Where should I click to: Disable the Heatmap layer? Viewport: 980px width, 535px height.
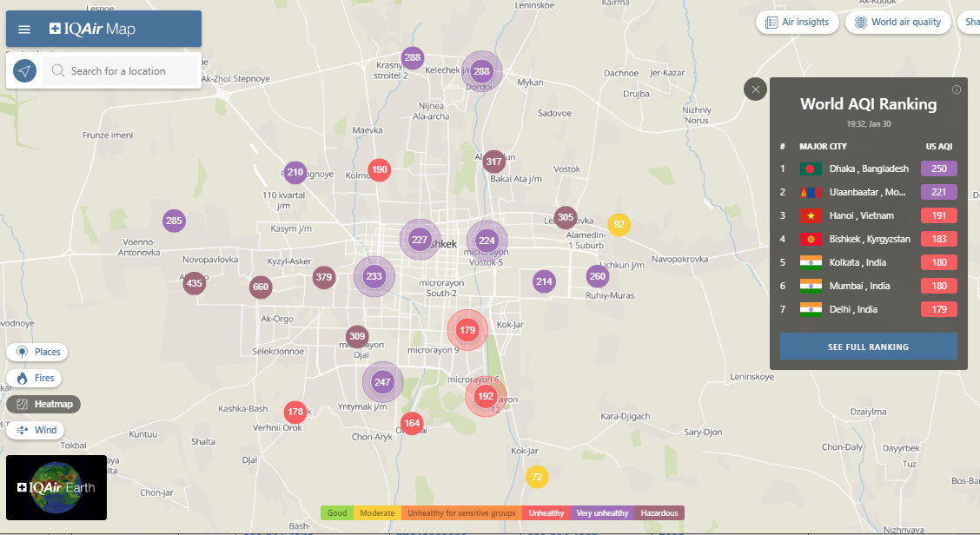point(43,404)
